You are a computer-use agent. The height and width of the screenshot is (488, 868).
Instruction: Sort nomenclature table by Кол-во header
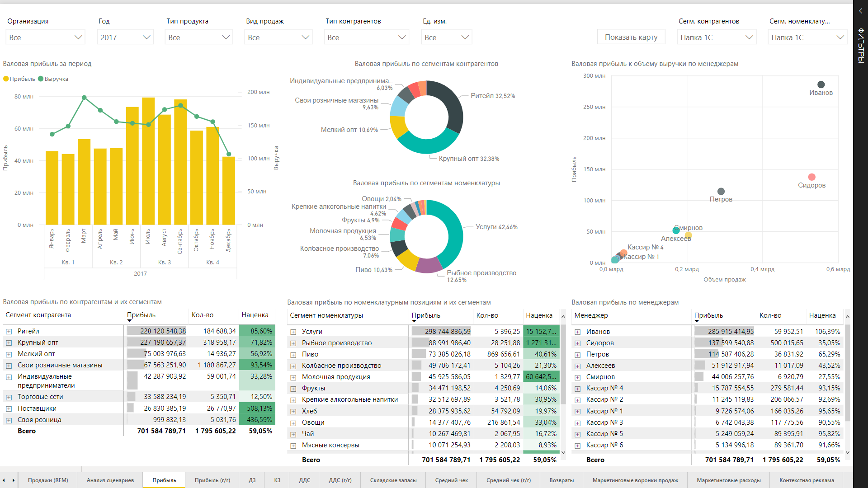[487, 315]
